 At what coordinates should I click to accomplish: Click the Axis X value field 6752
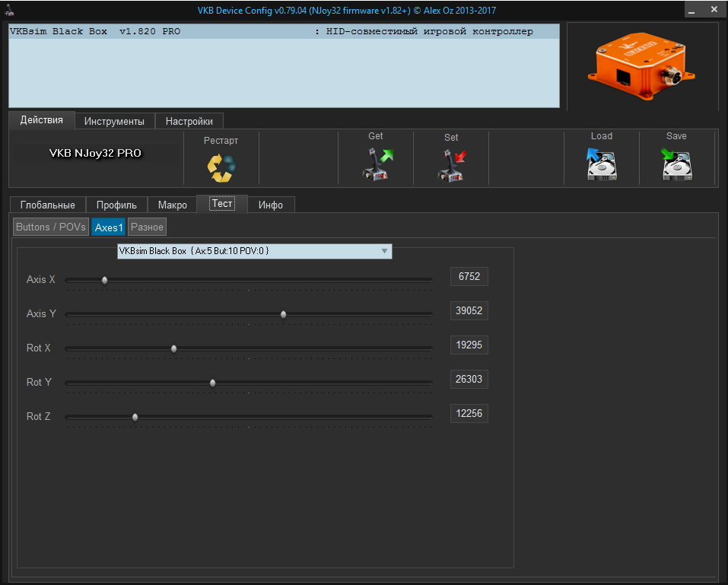(469, 277)
